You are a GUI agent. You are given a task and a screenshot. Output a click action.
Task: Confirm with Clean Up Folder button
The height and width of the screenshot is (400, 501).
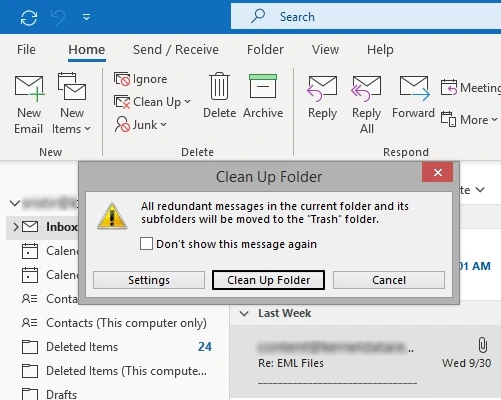[x=268, y=280]
